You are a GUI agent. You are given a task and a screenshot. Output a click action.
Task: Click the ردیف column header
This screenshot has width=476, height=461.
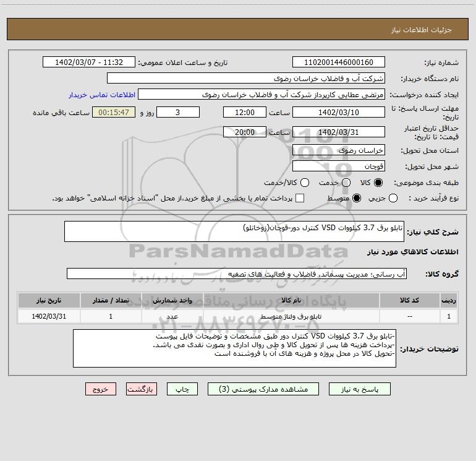point(449,300)
